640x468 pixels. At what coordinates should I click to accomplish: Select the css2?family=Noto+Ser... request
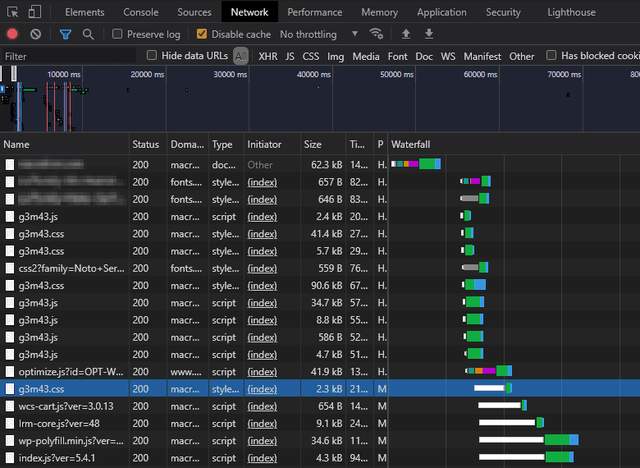tap(71, 268)
